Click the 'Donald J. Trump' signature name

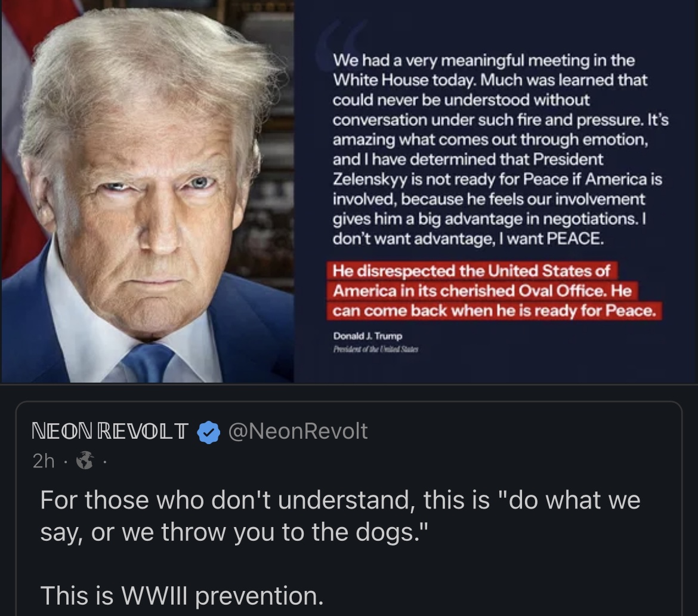click(367, 336)
